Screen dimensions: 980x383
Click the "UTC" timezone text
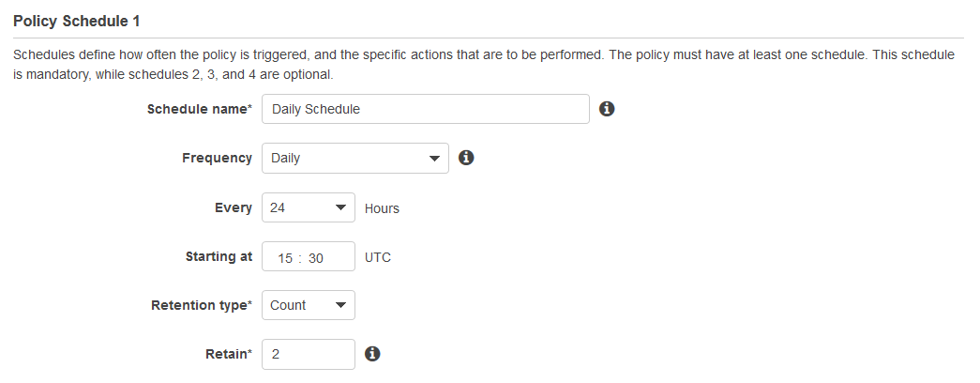pos(378,257)
